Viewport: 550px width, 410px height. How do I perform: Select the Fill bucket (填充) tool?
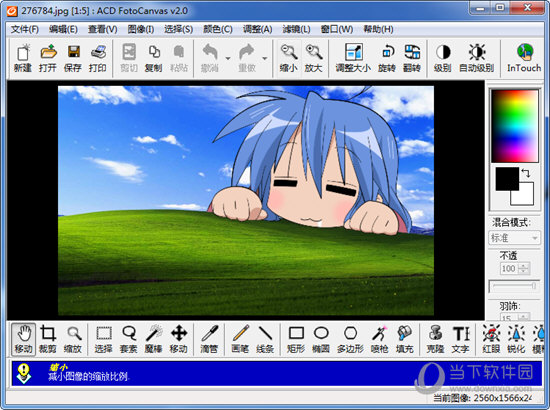[x=404, y=339]
